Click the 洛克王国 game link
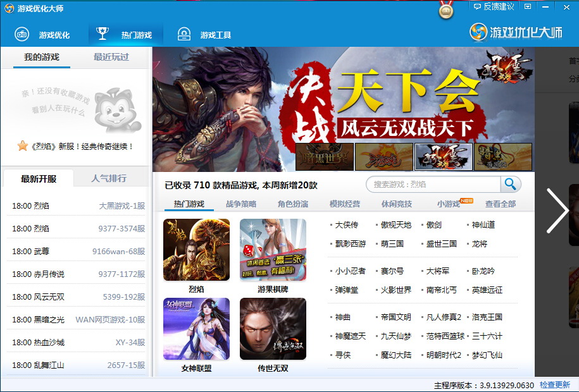This screenshot has height=392, width=579. click(487, 317)
